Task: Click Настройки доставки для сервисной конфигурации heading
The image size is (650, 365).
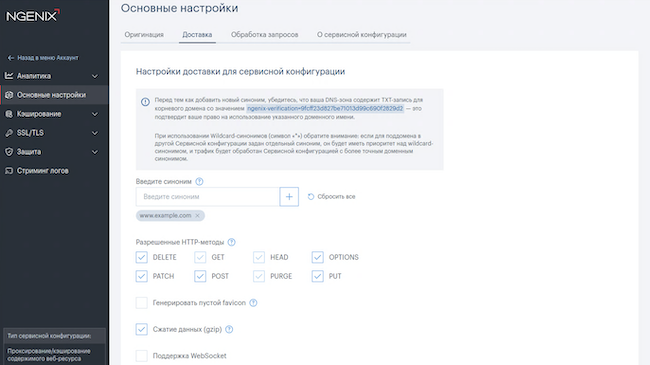Action: (240, 71)
